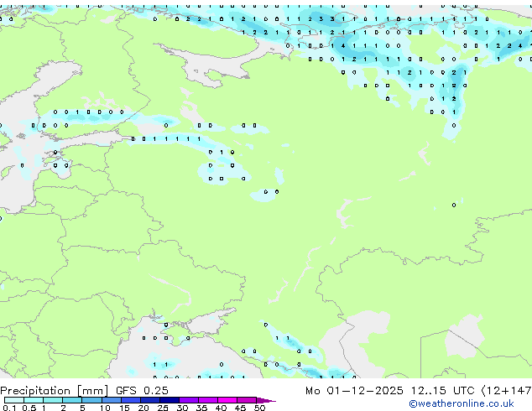
Task: Click the 5–10 mm legend color swatch
Action: click(x=91, y=400)
